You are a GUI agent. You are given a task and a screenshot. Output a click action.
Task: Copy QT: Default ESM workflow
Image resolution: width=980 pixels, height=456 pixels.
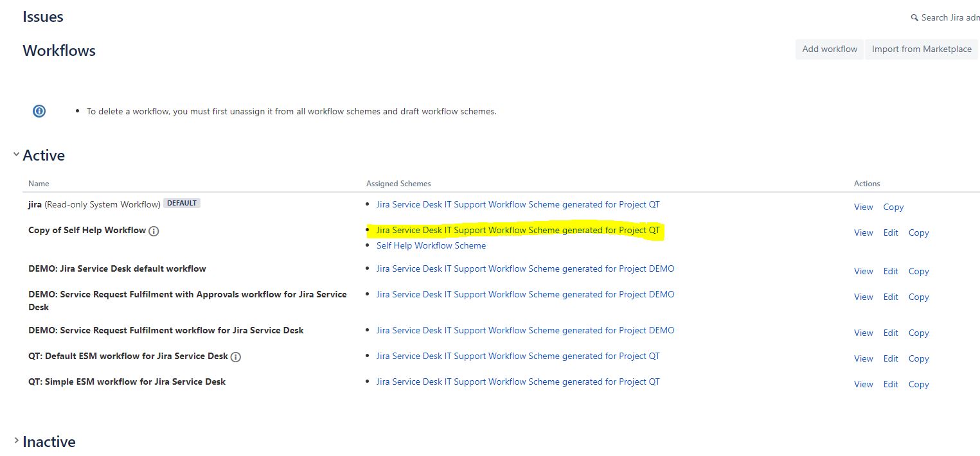[x=919, y=358]
